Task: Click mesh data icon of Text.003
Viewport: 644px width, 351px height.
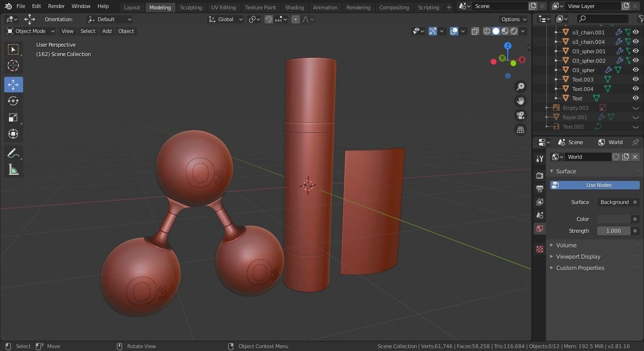Action: (608, 80)
